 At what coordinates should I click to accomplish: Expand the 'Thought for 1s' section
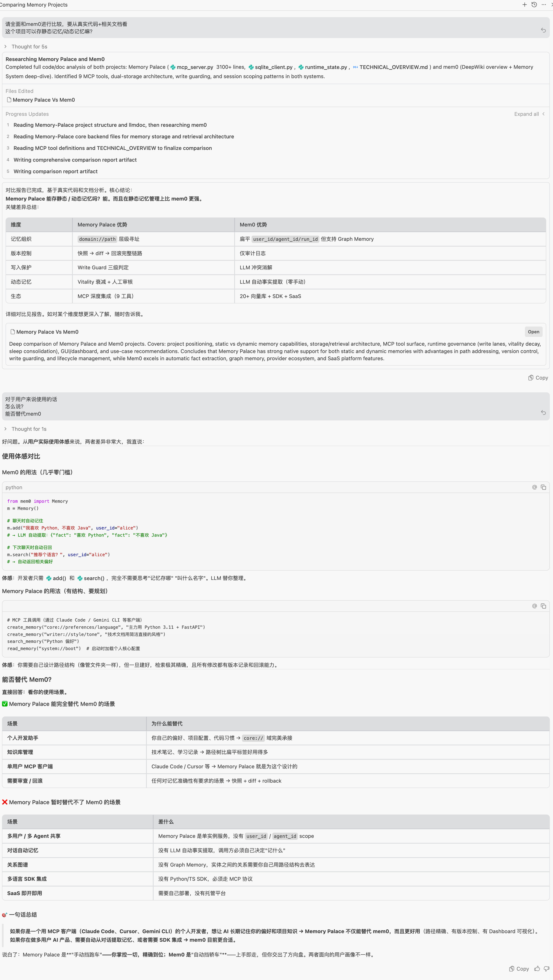pos(26,429)
